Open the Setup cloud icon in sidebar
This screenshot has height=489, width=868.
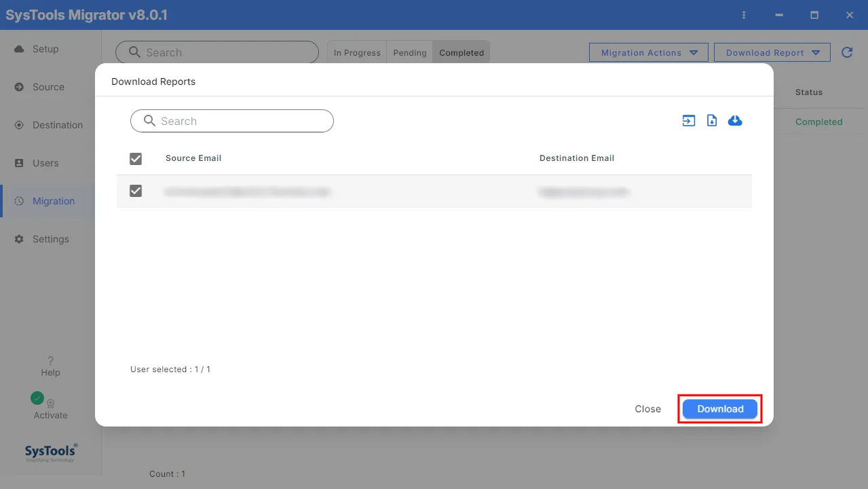click(19, 49)
